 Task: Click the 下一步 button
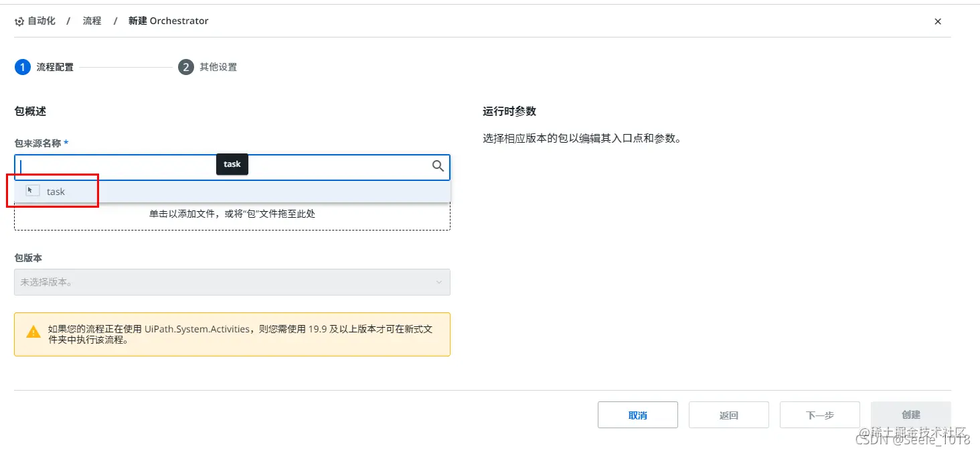819,414
